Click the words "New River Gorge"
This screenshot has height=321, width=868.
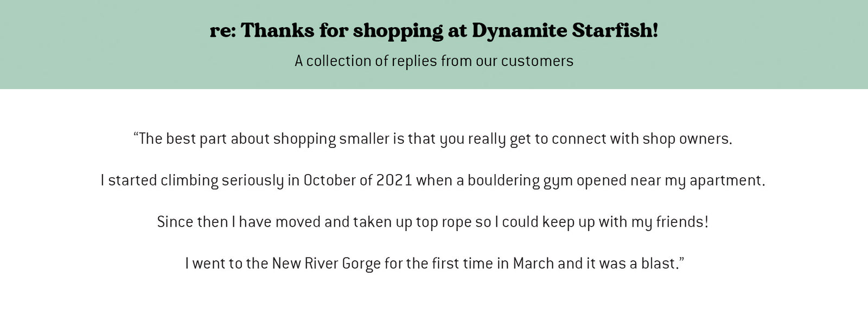point(326,264)
